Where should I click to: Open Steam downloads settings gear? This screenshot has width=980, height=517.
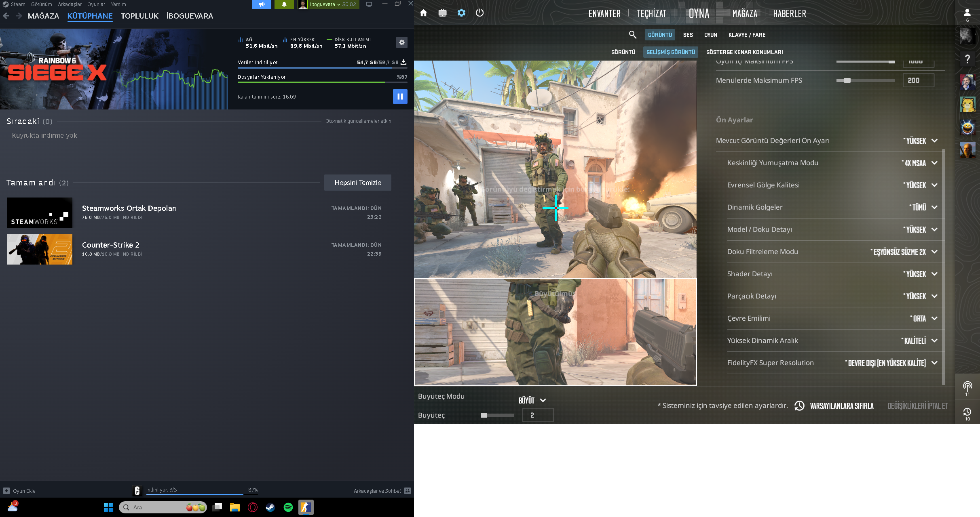(401, 42)
